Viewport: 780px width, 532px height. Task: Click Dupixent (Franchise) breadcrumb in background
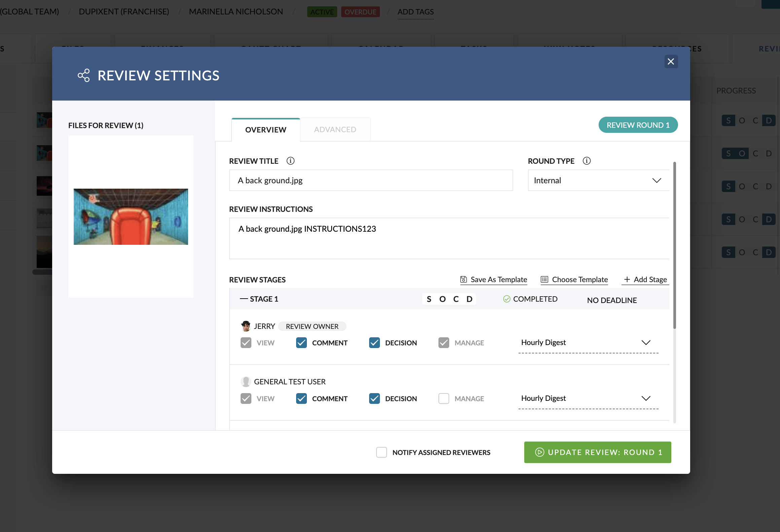(124, 12)
